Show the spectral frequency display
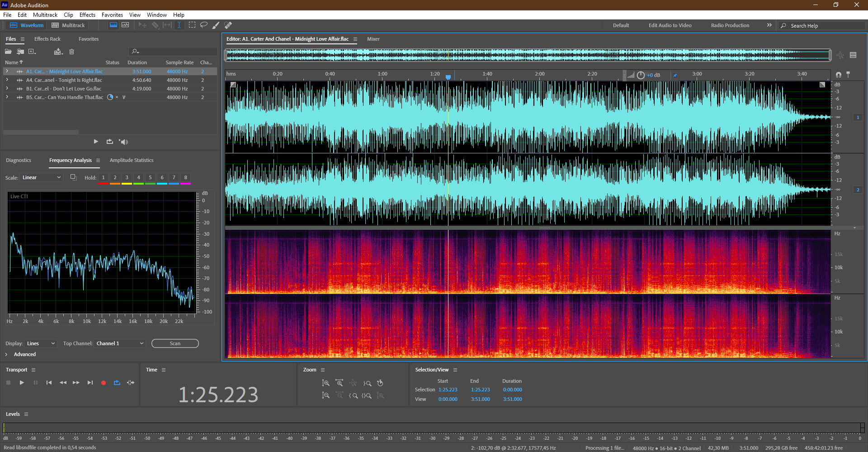The height and width of the screenshot is (452, 868). click(x=113, y=25)
